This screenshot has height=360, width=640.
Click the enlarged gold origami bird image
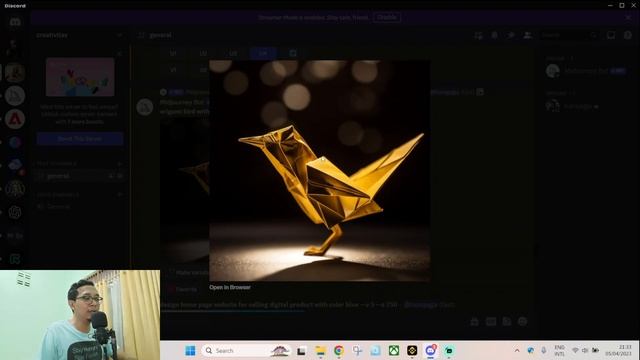[x=320, y=171]
